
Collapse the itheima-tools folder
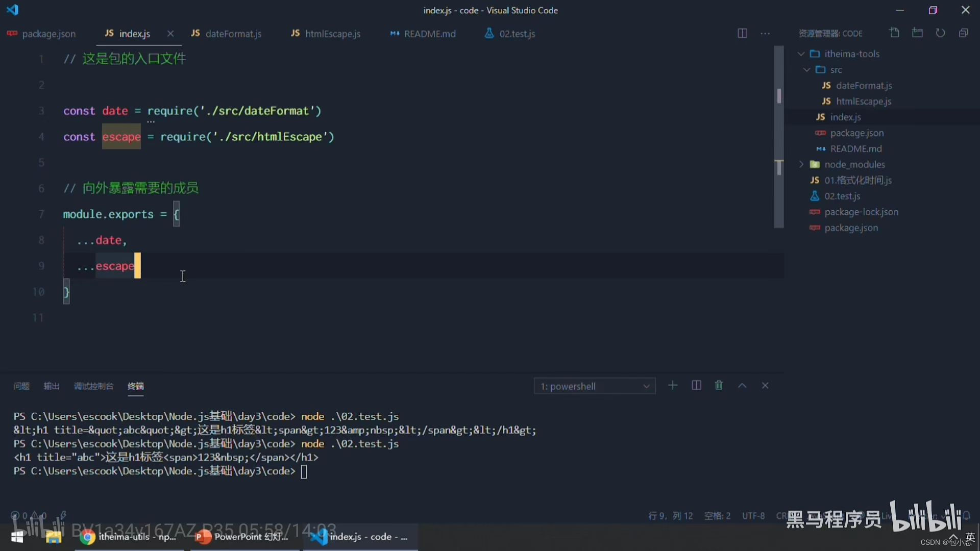[801, 54]
